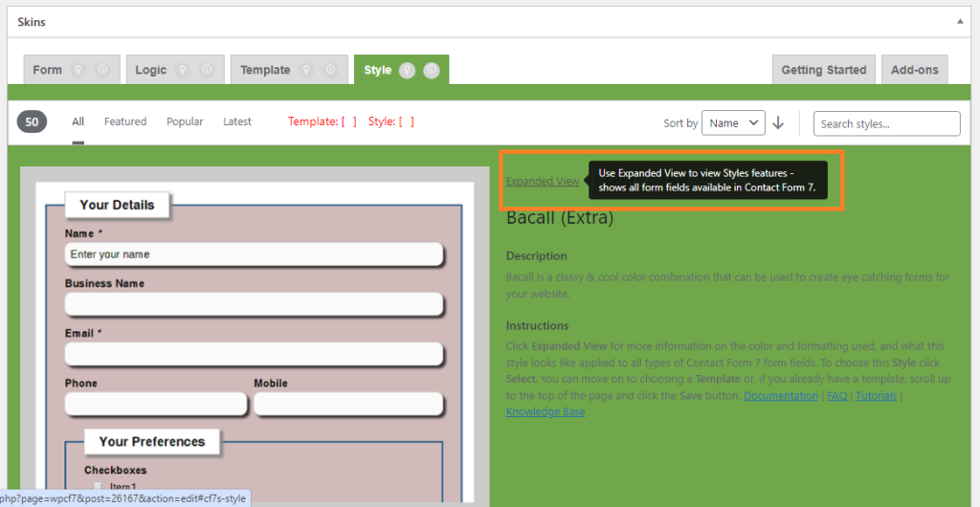The width and height of the screenshot is (980, 507).
Task: Open the Expanded View link
Action: [542, 181]
